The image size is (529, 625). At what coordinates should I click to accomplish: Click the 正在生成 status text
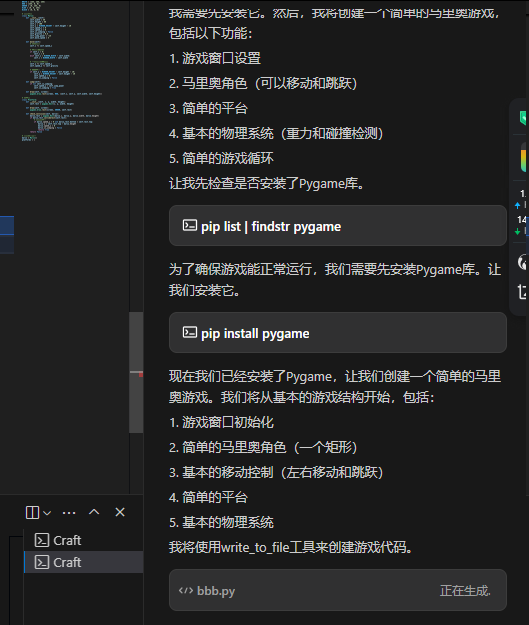coord(465,590)
